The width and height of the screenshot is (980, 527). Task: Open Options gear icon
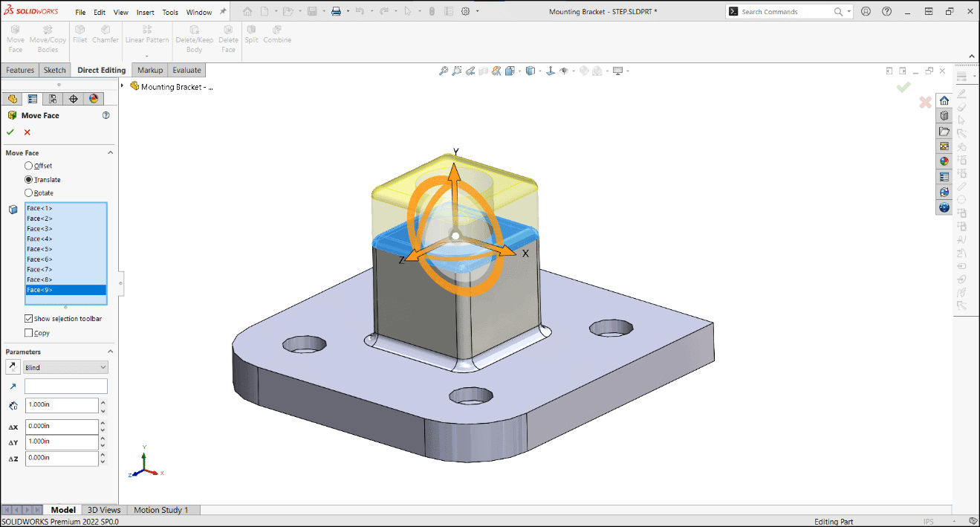point(465,11)
